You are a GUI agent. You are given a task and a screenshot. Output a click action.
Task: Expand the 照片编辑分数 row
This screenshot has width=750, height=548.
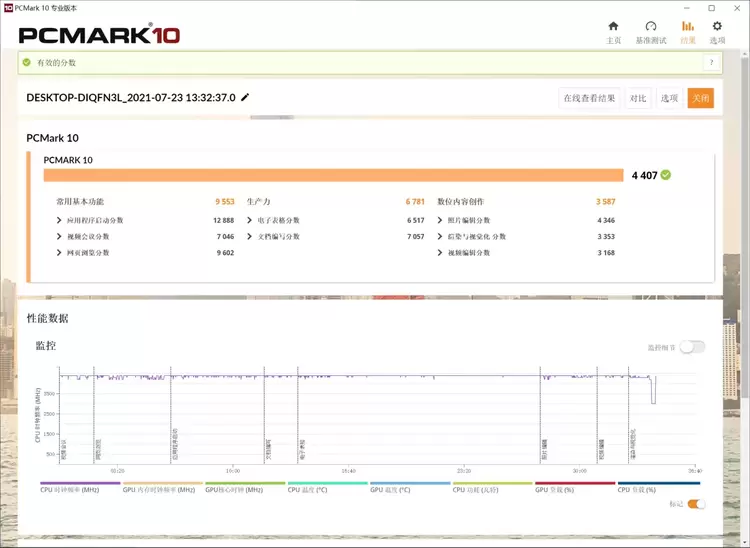(441, 220)
